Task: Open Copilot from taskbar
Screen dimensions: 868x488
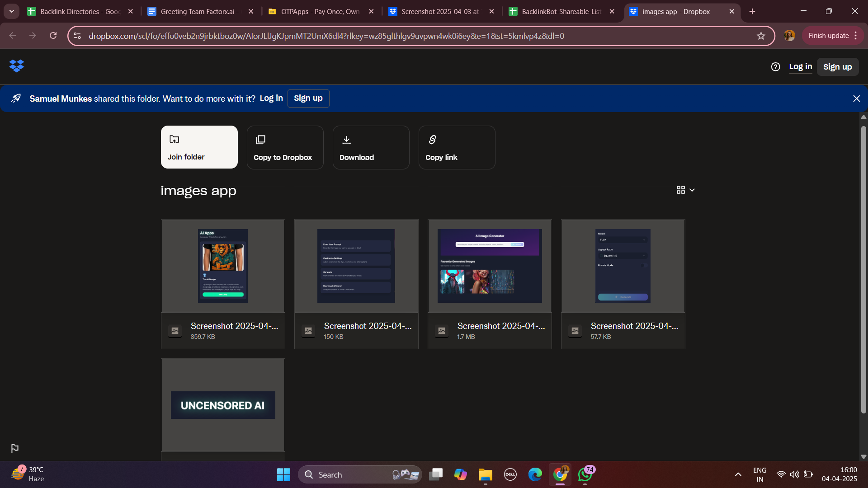Action: point(460,474)
